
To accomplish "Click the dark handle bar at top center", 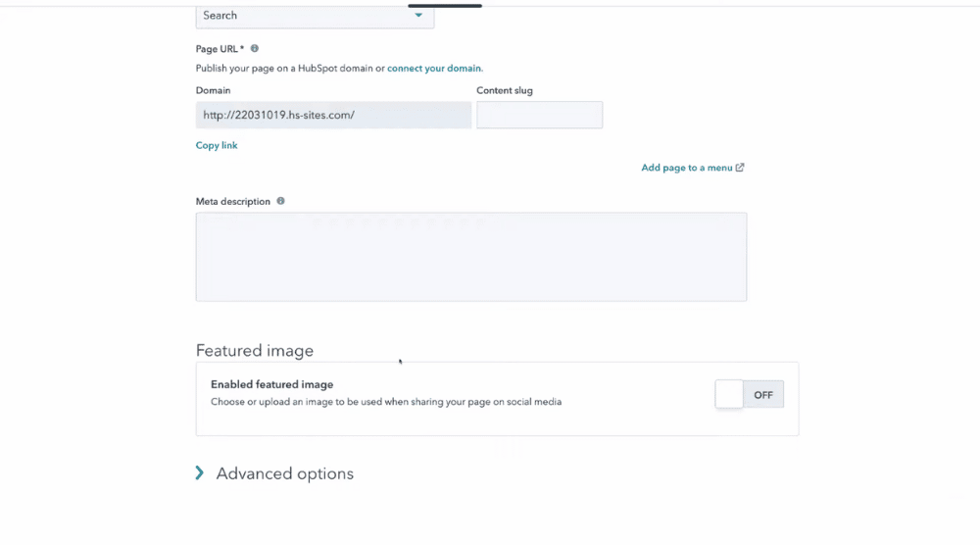I will point(445,6).
